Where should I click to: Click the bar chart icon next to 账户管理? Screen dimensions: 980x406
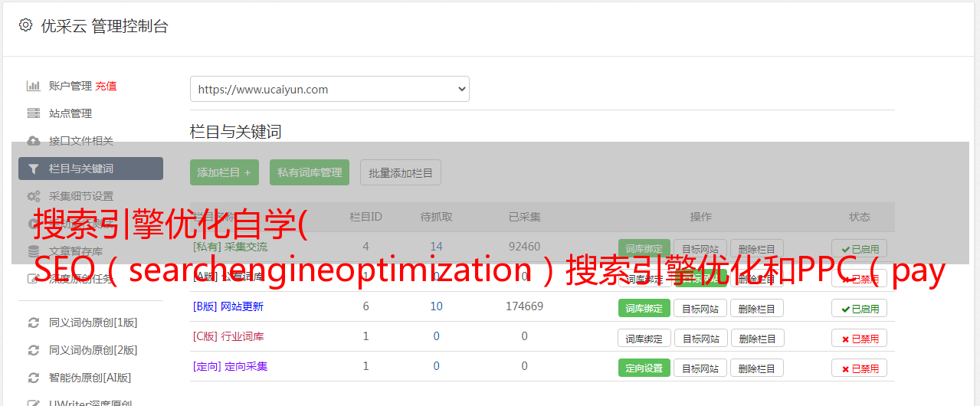click(34, 86)
